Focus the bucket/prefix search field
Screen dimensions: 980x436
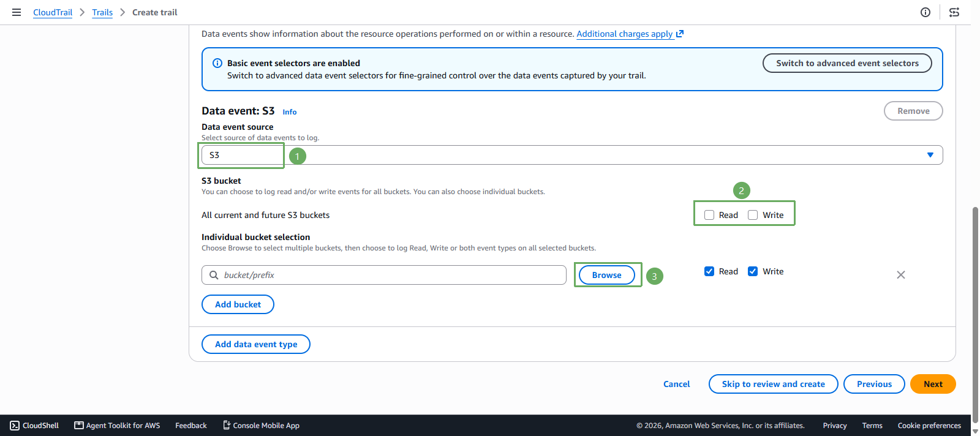coord(384,275)
